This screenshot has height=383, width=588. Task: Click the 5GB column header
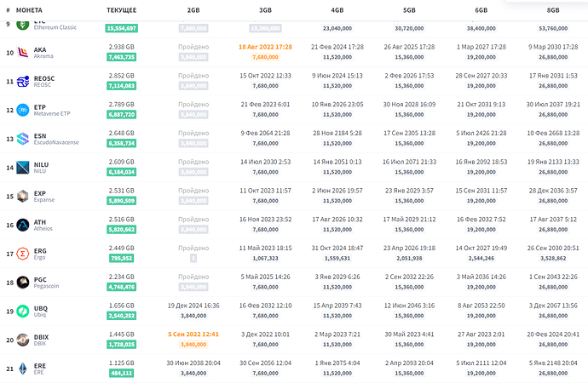409,10
